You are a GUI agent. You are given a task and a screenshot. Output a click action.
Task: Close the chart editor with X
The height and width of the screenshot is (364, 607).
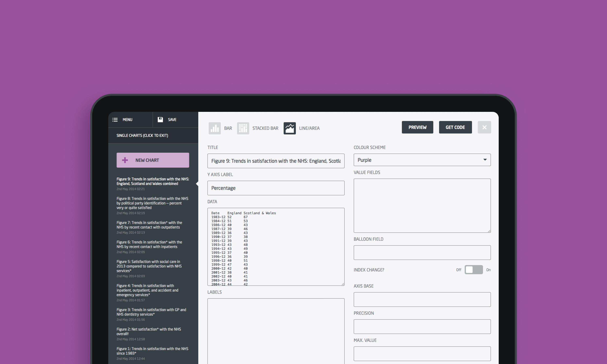484,127
